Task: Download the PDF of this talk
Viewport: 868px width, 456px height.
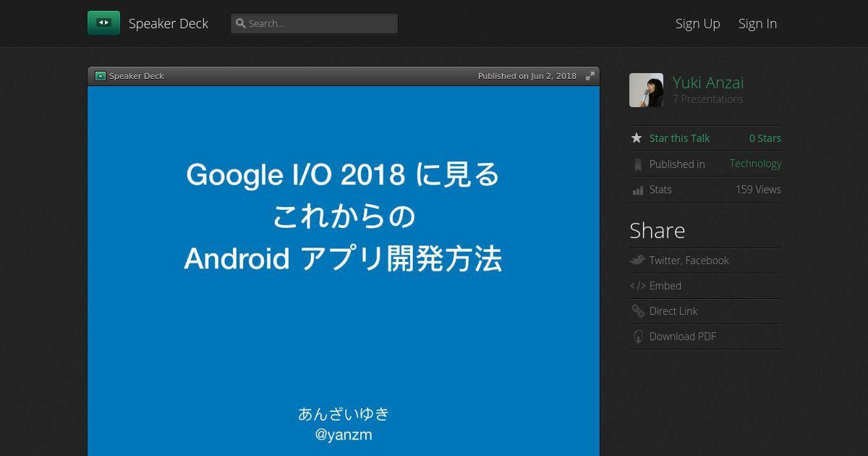Action: click(x=683, y=337)
